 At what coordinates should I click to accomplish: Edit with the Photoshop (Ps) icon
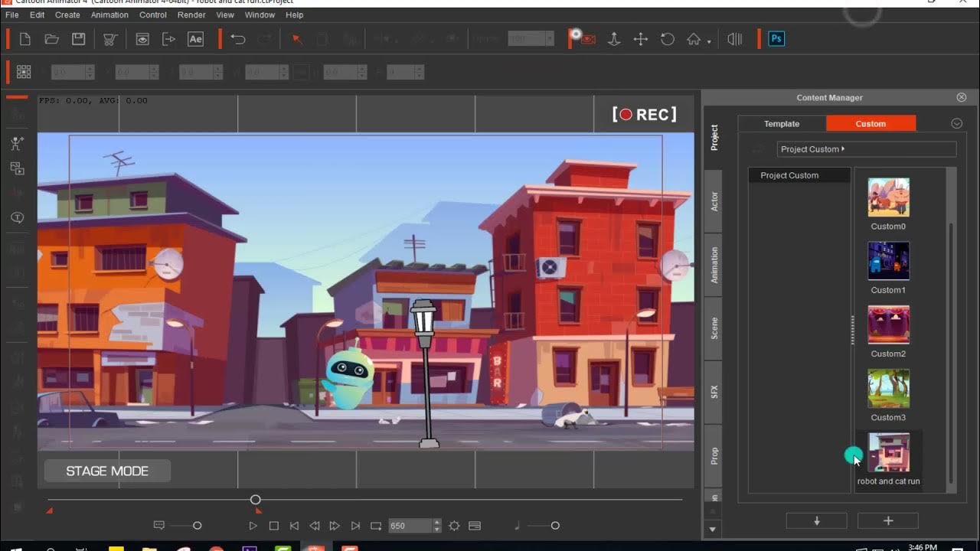pos(776,38)
